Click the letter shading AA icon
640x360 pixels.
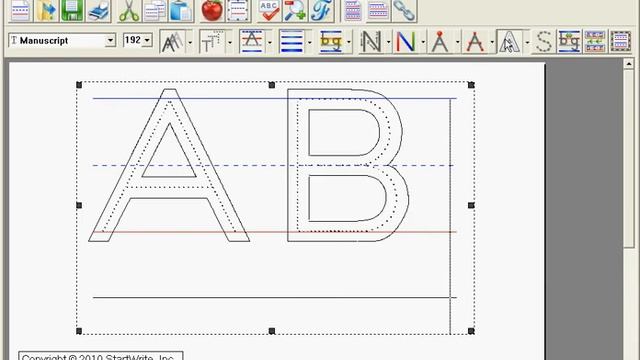pyautogui.click(x=172, y=41)
